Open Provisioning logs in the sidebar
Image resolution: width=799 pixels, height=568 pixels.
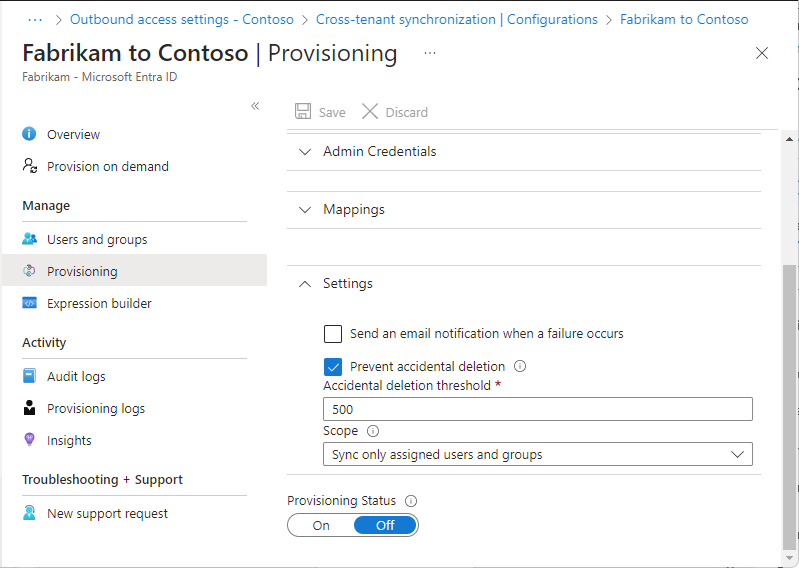click(x=96, y=408)
